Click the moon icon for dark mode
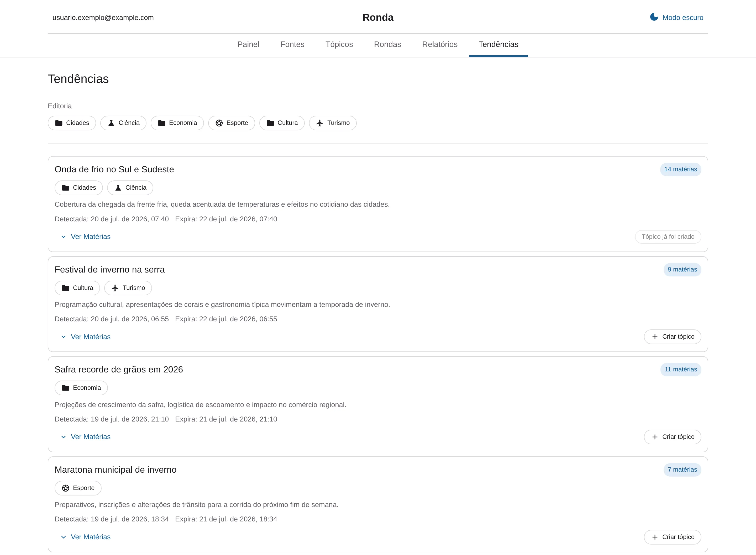The image size is (756, 555). pyautogui.click(x=654, y=17)
